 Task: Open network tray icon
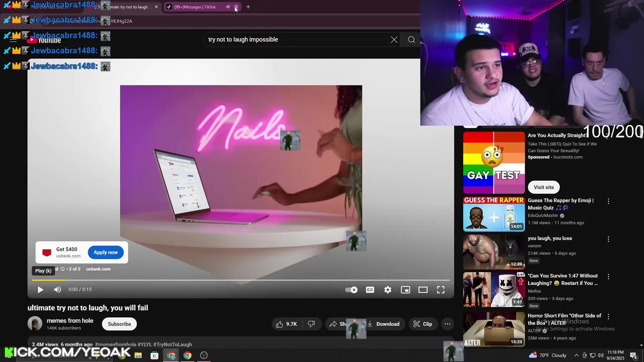(x=593, y=355)
